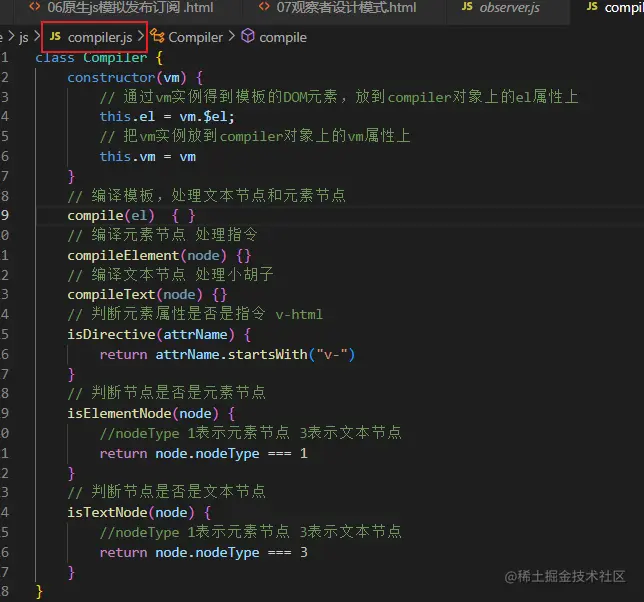Click comment '// 判断节点是否是元素节点'
Screen dimensions: 644x602
pyautogui.click(x=166, y=393)
